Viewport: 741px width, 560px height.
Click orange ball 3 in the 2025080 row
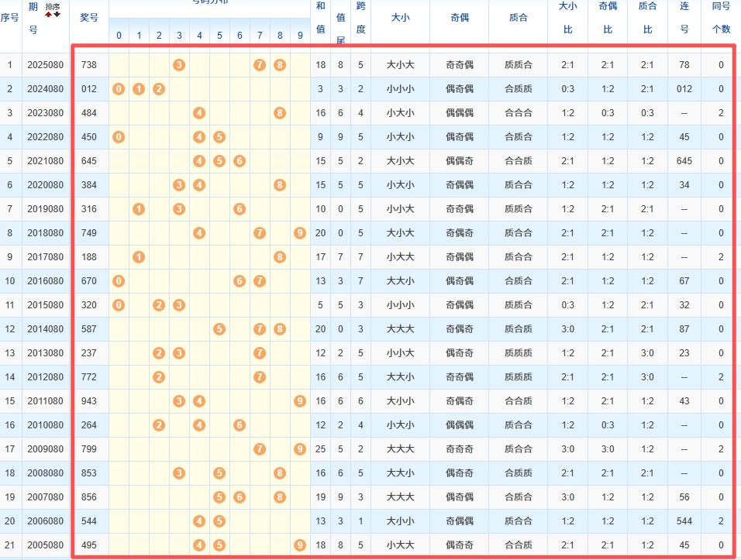click(x=179, y=65)
